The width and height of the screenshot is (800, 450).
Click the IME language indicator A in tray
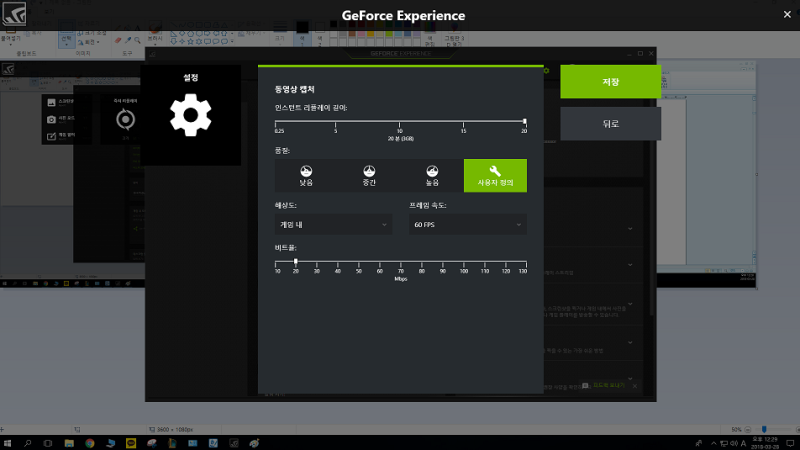click(x=743, y=443)
